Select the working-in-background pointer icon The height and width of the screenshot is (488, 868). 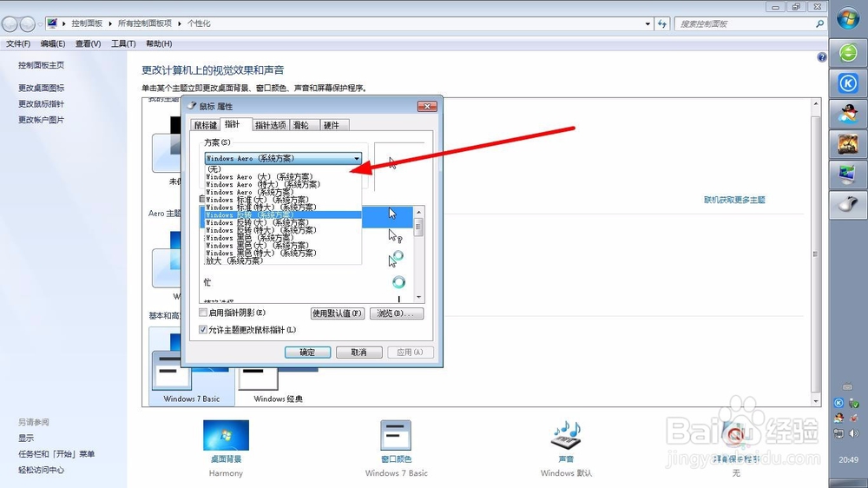coord(396,259)
